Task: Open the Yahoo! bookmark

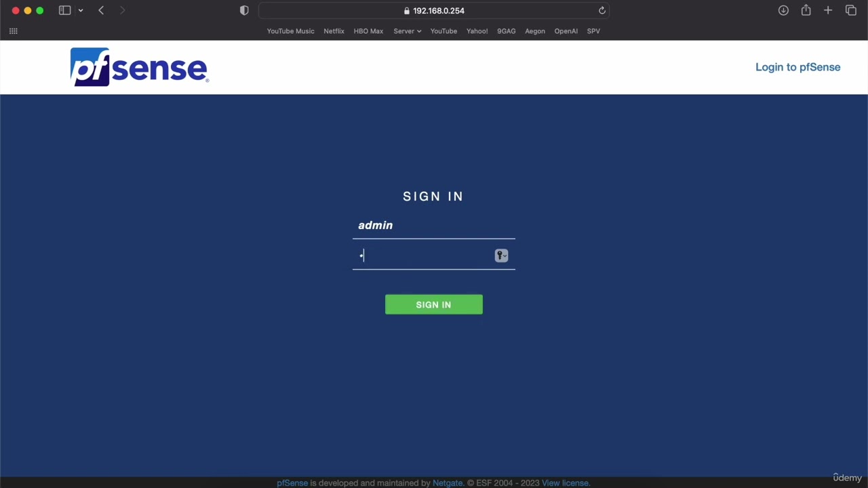Action: click(x=477, y=31)
